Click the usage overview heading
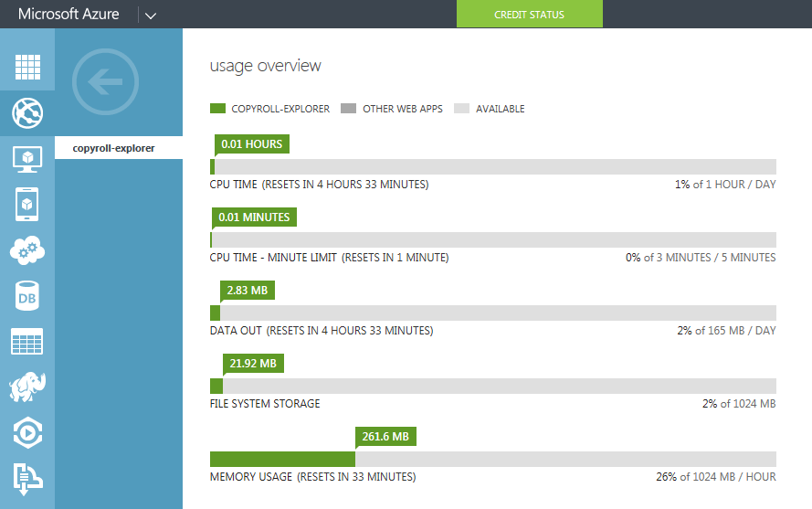The height and width of the screenshot is (509, 812). (x=265, y=66)
